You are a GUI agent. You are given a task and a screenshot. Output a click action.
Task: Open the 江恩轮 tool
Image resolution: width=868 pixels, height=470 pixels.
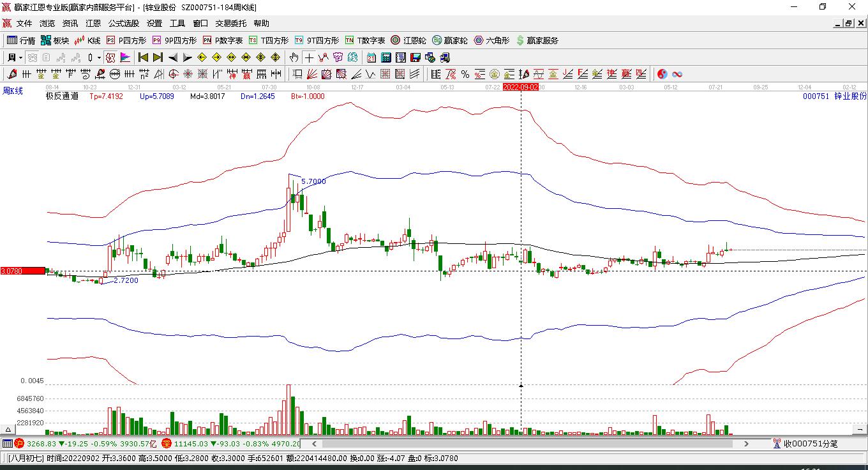coord(408,40)
